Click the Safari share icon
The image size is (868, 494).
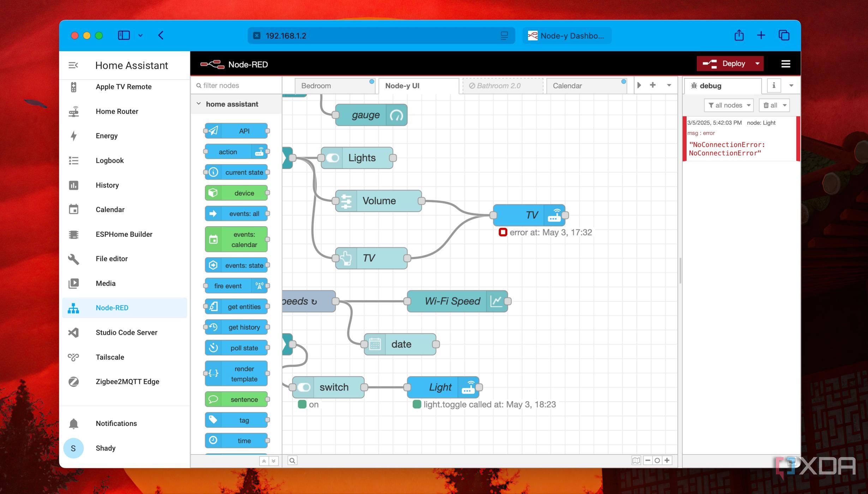pos(738,35)
